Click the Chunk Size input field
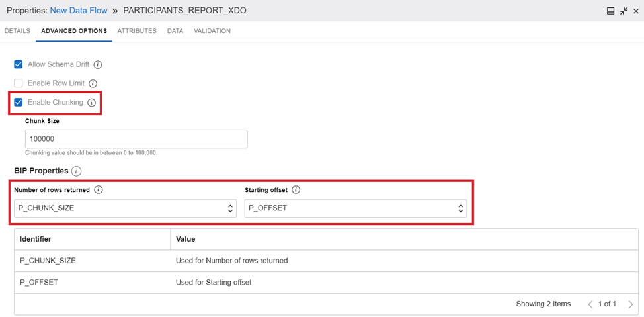Viewport: 644px width, 317px height. (136, 139)
